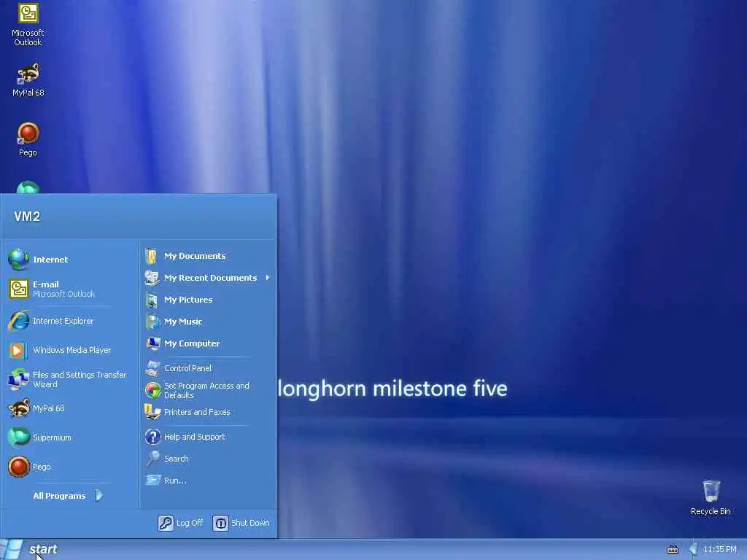Launch Pego from Start menu
Viewport: 747px width, 560px height.
click(69, 467)
